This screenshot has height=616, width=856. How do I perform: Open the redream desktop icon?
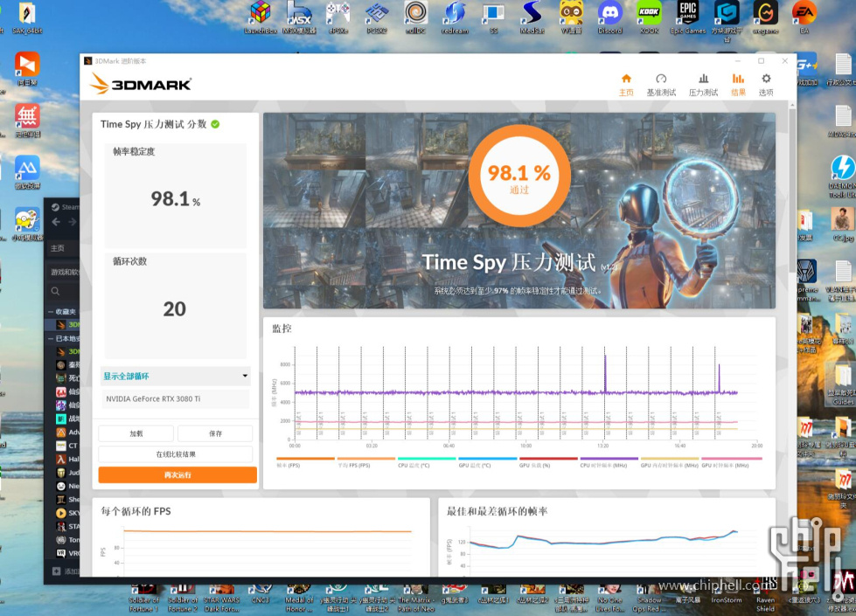[455, 17]
